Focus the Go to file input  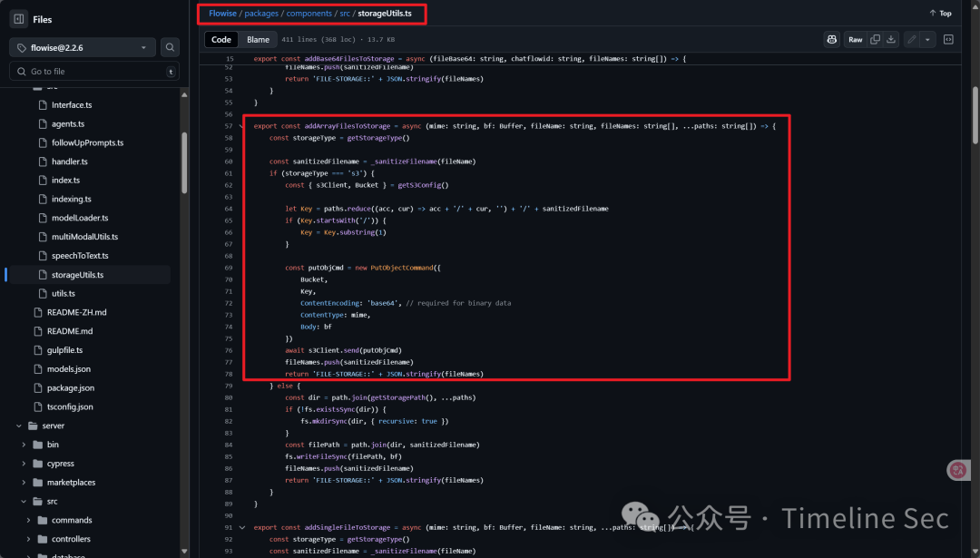click(94, 72)
